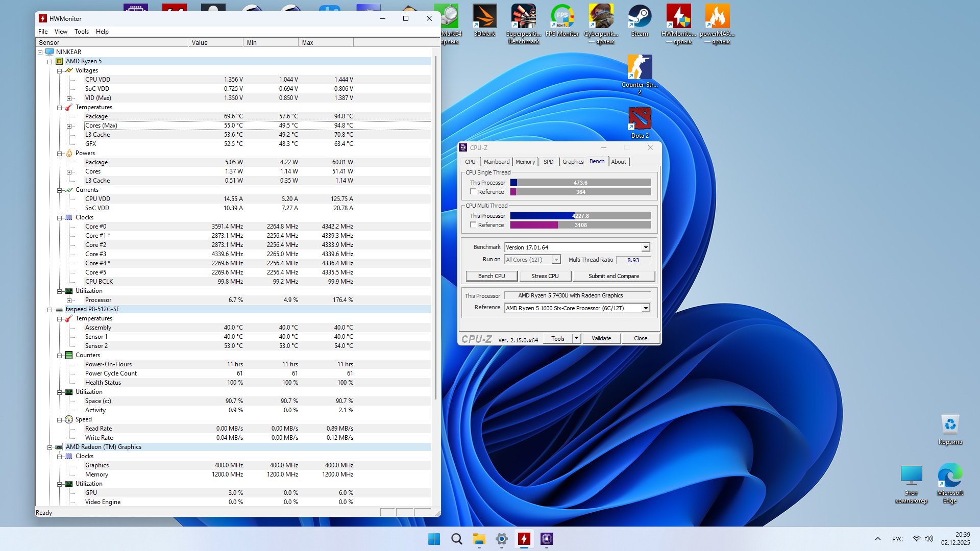This screenshot has width=980, height=551.
Task: Expand the Cores (Max) temperature node
Action: pyautogui.click(x=69, y=126)
